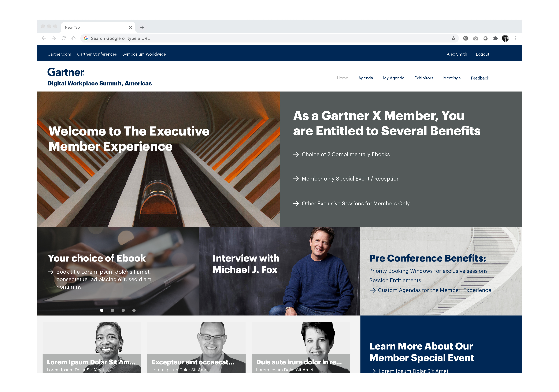Click the arrow icon beside Complimentary Ebooks
The height and width of the screenshot is (392, 559).
tap(296, 154)
